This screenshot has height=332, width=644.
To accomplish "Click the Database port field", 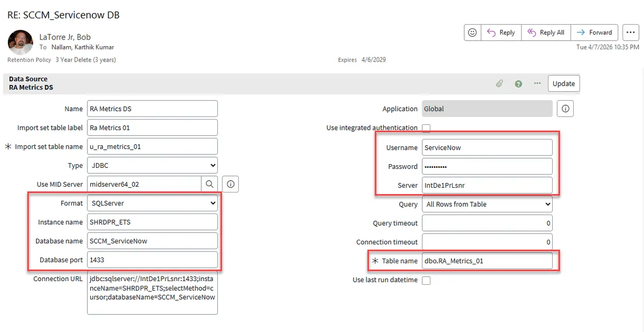I will [x=152, y=260].
